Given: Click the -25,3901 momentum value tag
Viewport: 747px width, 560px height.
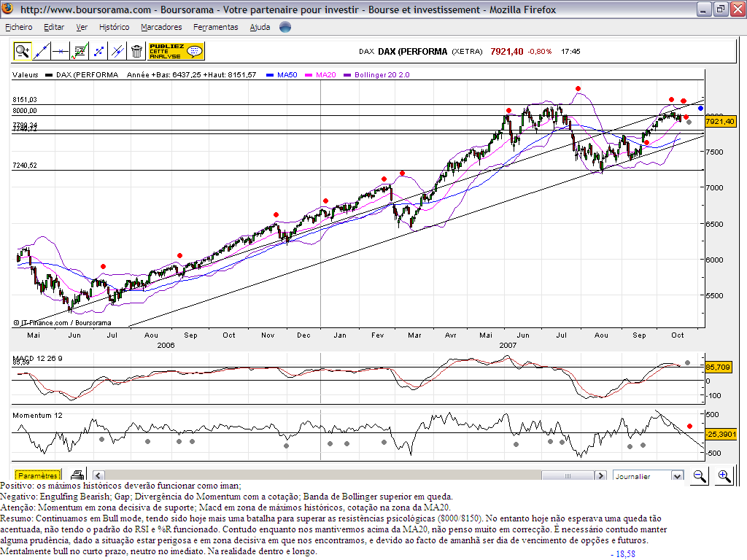Looking at the screenshot, I should [x=721, y=434].
